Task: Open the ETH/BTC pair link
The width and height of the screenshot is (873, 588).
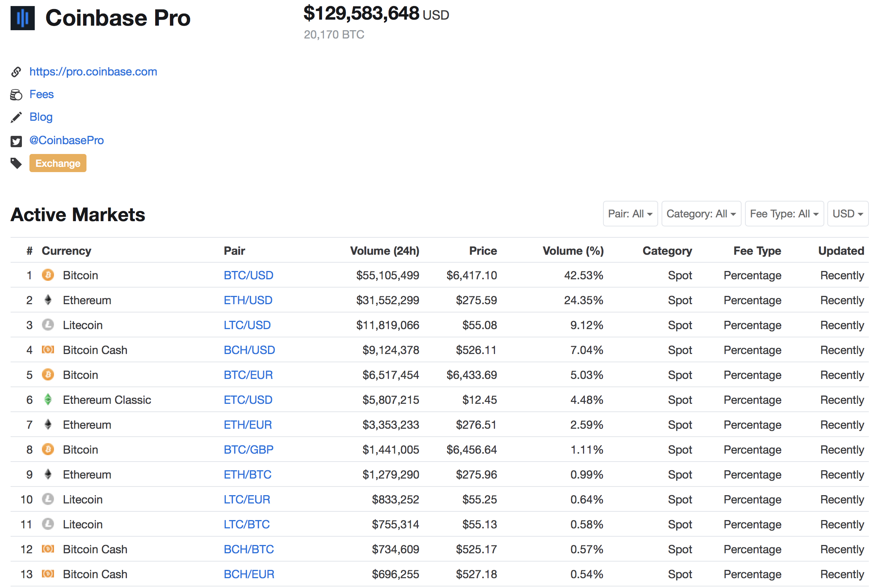Action: [x=248, y=474]
